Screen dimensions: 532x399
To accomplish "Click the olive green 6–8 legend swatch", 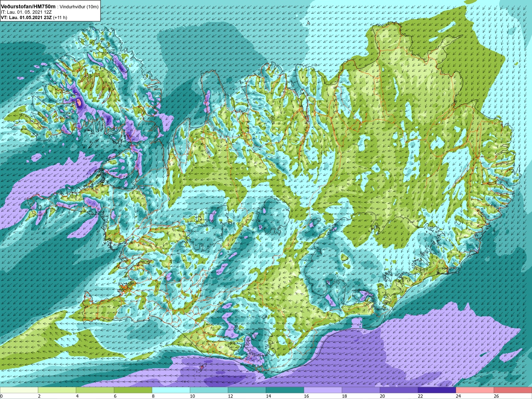I will pyautogui.click(x=133, y=390).
